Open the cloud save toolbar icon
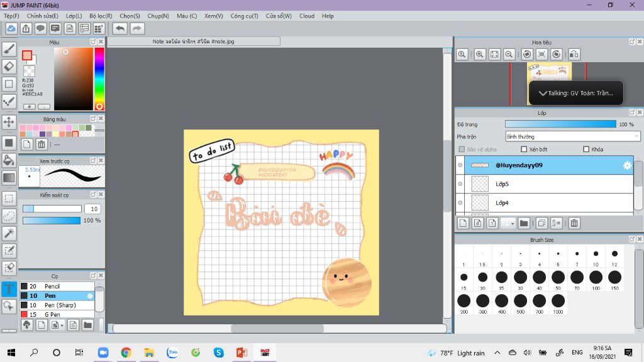 click(11, 28)
